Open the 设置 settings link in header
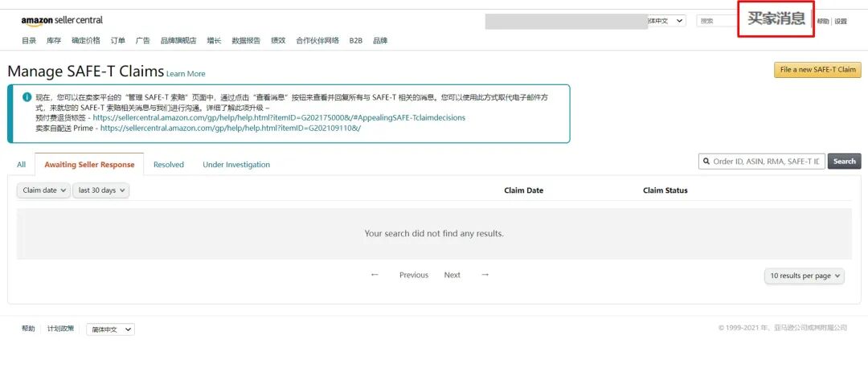This screenshot has height=368, width=868. [841, 22]
